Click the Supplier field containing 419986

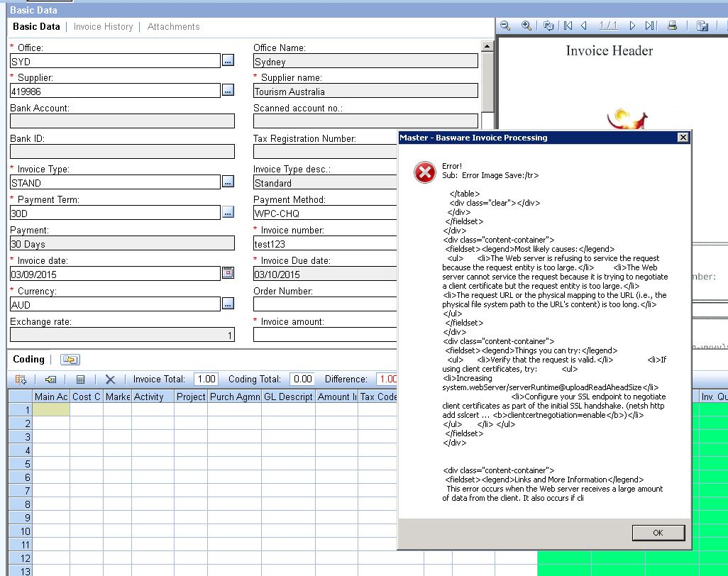(115, 91)
